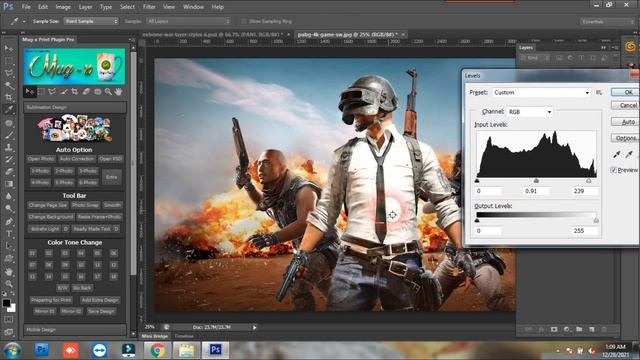Screen dimensions: 640x360
Task: Click OK in the Levels dialog
Action: click(625, 92)
